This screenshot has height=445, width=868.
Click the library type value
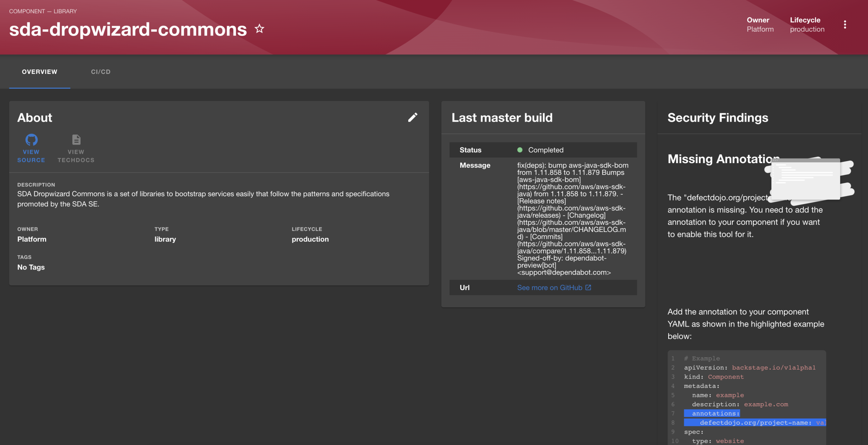pyautogui.click(x=165, y=239)
